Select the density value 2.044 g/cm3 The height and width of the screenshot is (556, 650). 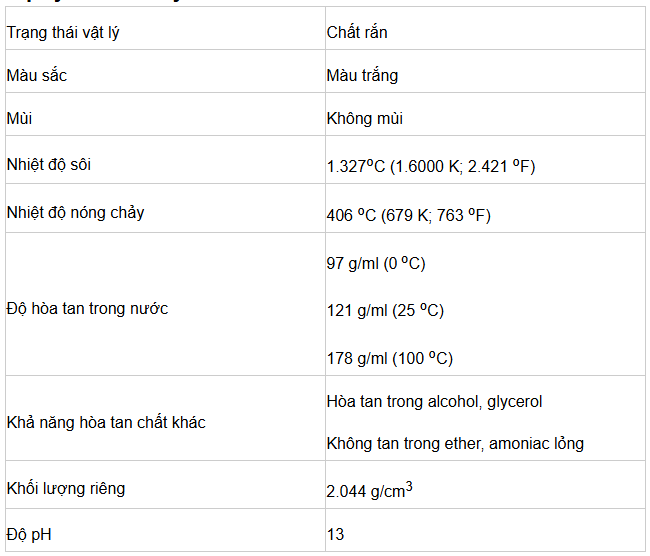coord(369,490)
